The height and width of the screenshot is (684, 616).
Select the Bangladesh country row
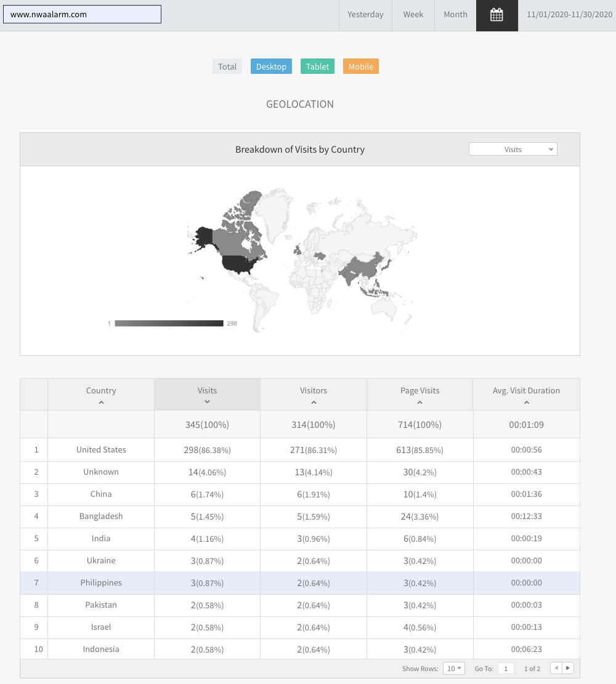300,517
